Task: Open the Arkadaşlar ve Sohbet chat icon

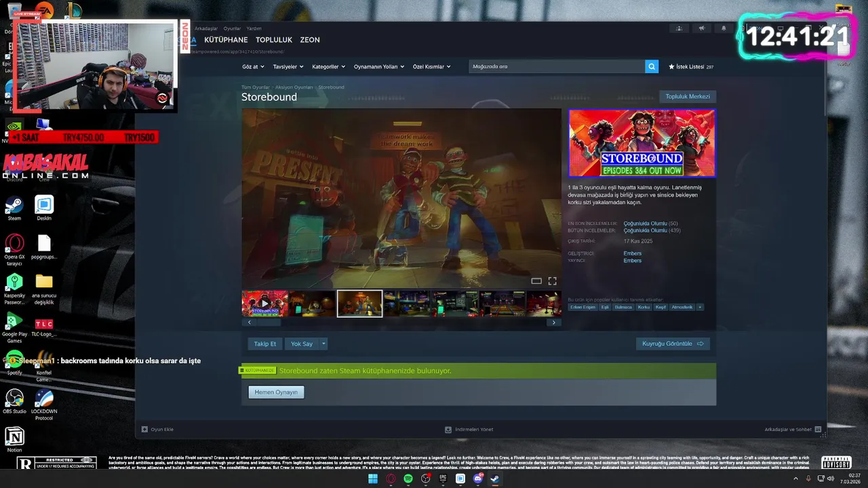Action: click(818, 429)
